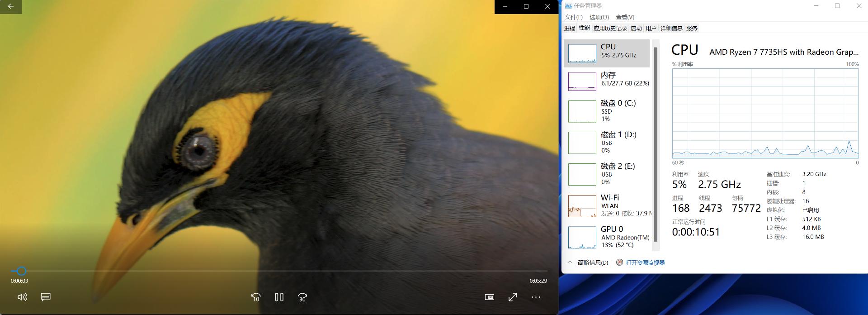This screenshot has width=868, height=315.
Task: Open subtitles and captions menu
Action: click(46, 297)
